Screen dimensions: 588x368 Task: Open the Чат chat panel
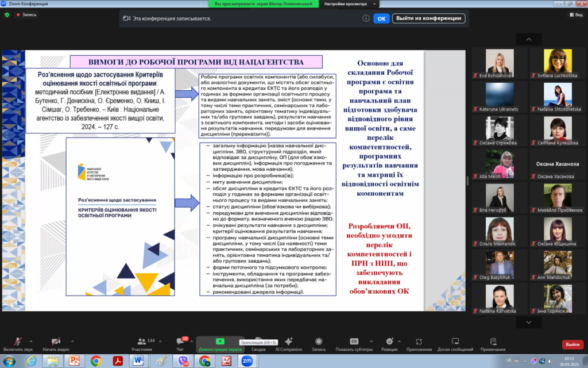180,342
